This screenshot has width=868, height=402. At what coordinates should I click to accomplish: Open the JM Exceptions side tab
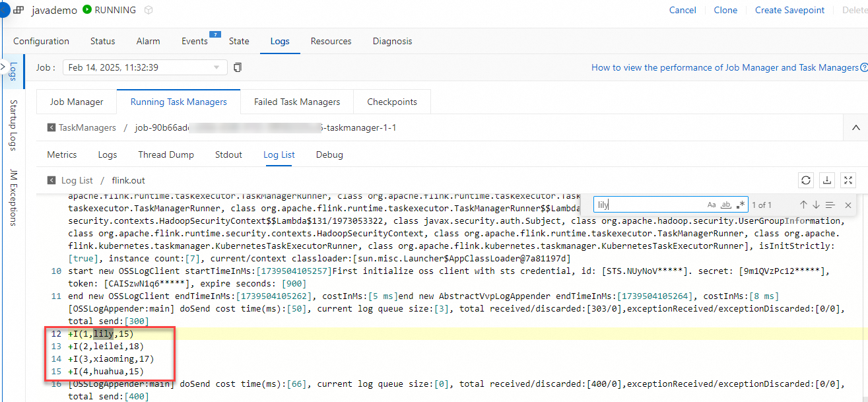(x=13, y=197)
